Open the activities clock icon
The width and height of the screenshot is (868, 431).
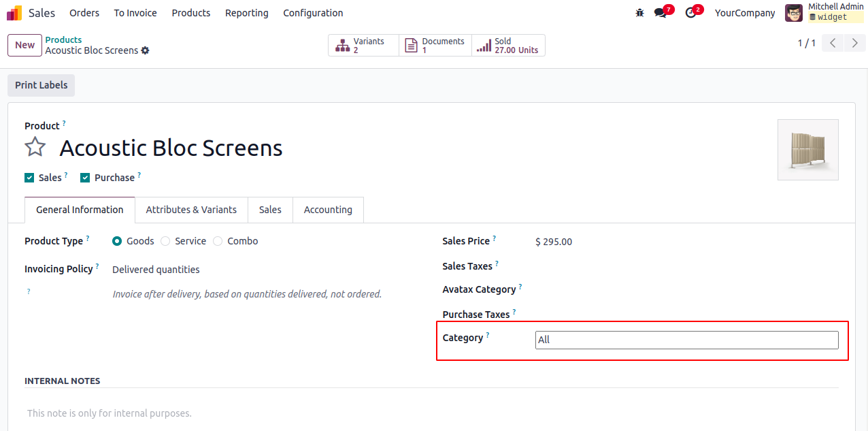point(690,13)
